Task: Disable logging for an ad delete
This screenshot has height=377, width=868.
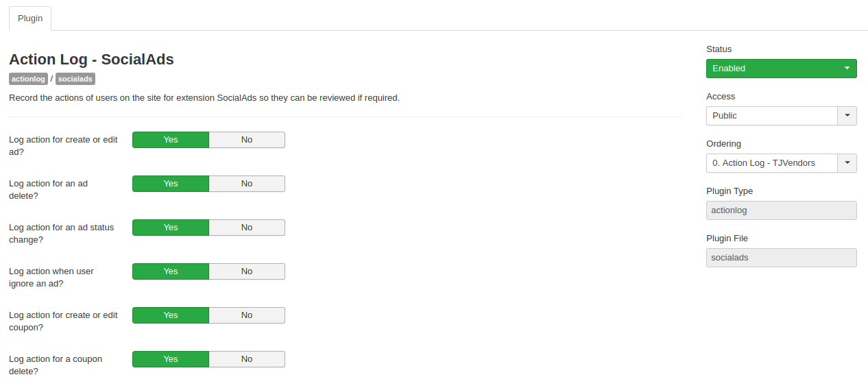Action: (247, 184)
